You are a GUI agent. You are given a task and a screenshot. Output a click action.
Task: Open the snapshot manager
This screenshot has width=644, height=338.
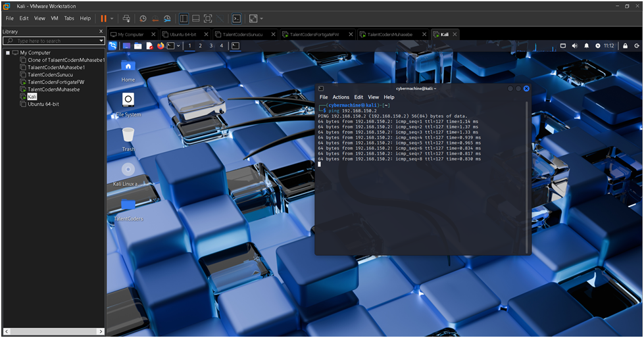coord(167,18)
